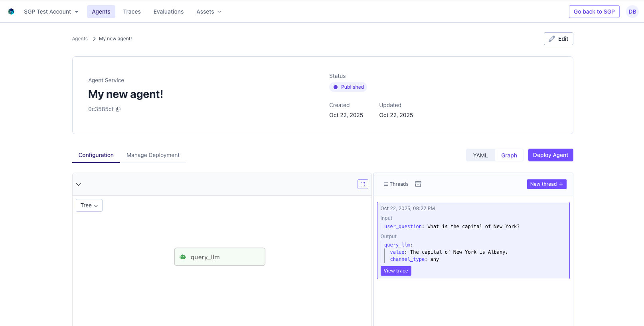The width and height of the screenshot is (644, 326).
Task: Start a New thread
Action: point(547,184)
